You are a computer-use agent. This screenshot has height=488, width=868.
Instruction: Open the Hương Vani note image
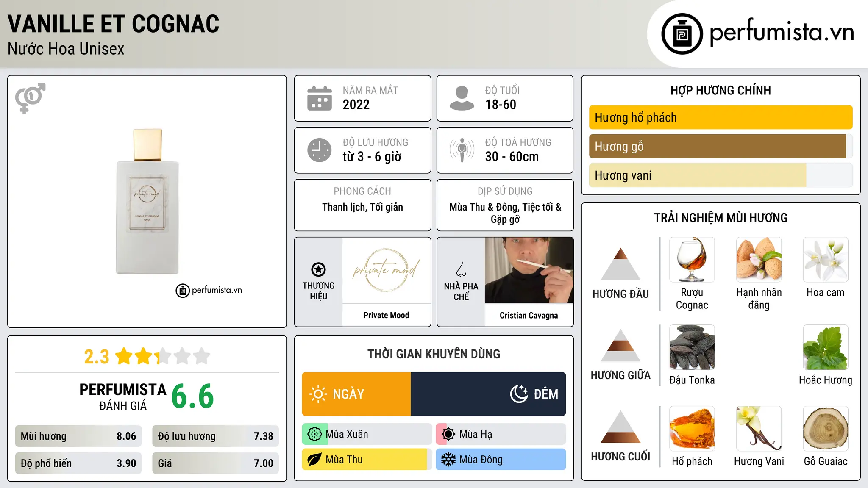tap(759, 429)
